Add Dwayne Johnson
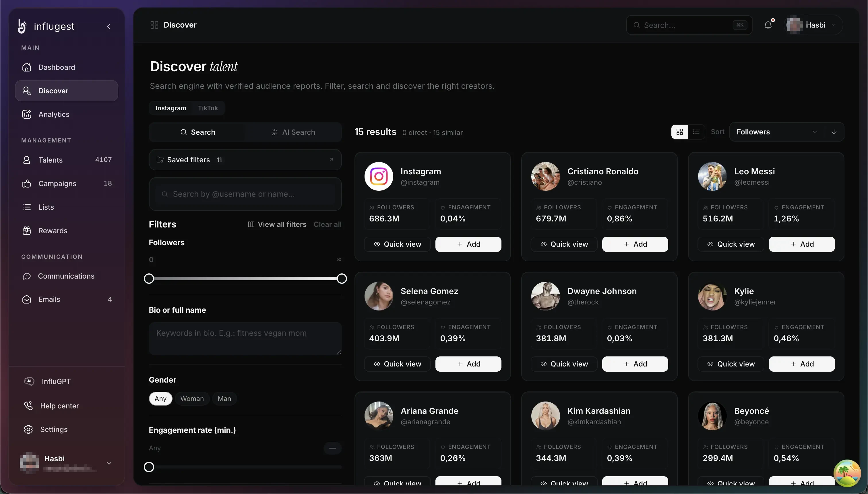Screen dimensions: 868x494 635,364
